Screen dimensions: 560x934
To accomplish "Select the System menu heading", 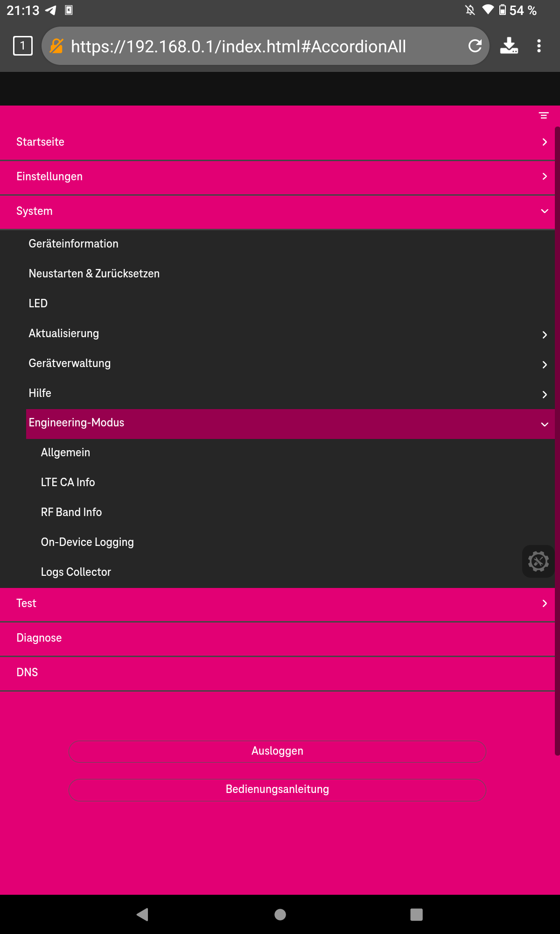I will coord(277,211).
